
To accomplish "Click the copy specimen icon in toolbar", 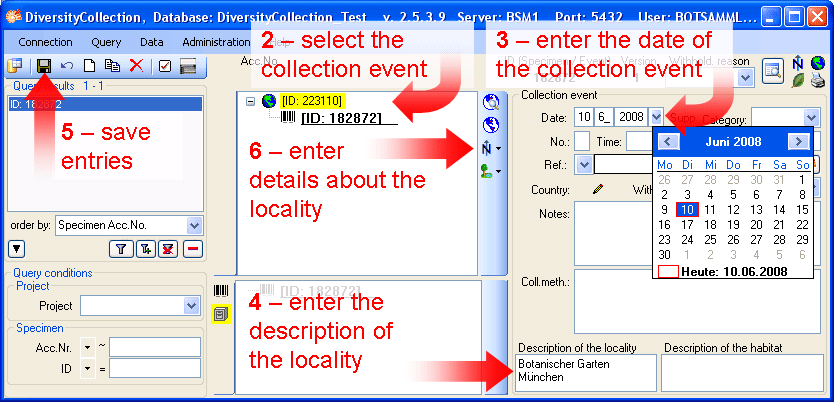I will (x=112, y=66).
